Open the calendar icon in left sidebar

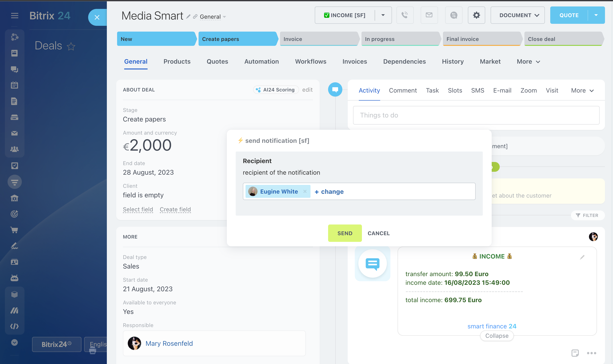tap(14, 85)
